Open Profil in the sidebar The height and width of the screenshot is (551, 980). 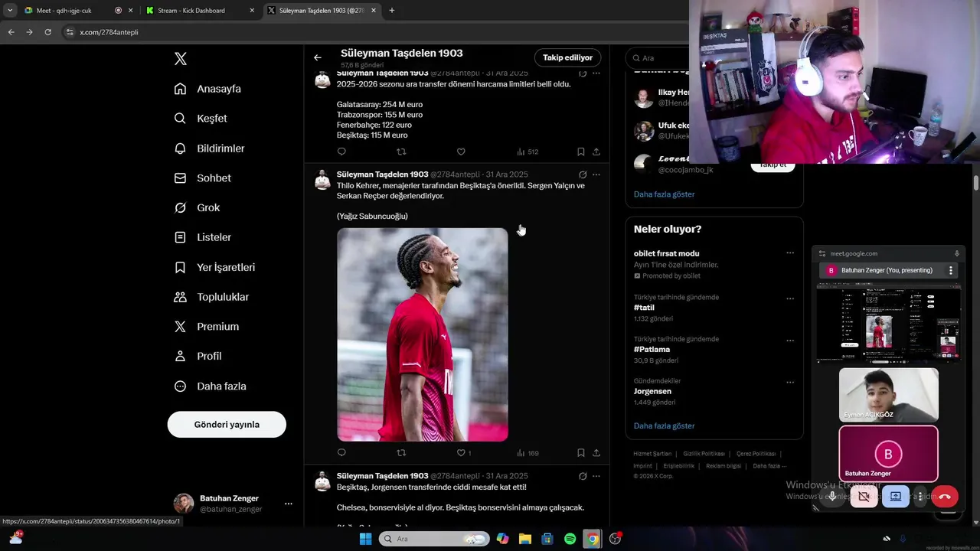(198, 357)
